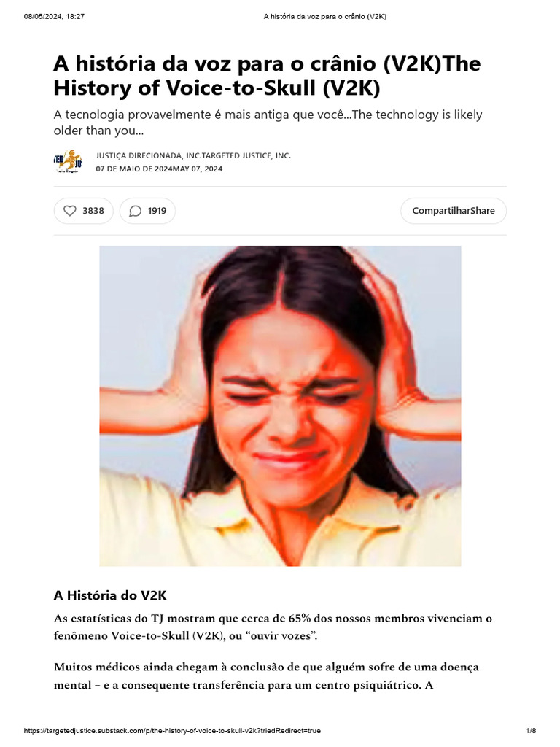The image size is (560, 747).
Task: Click the page header title text at top
Action: (325, 16)
